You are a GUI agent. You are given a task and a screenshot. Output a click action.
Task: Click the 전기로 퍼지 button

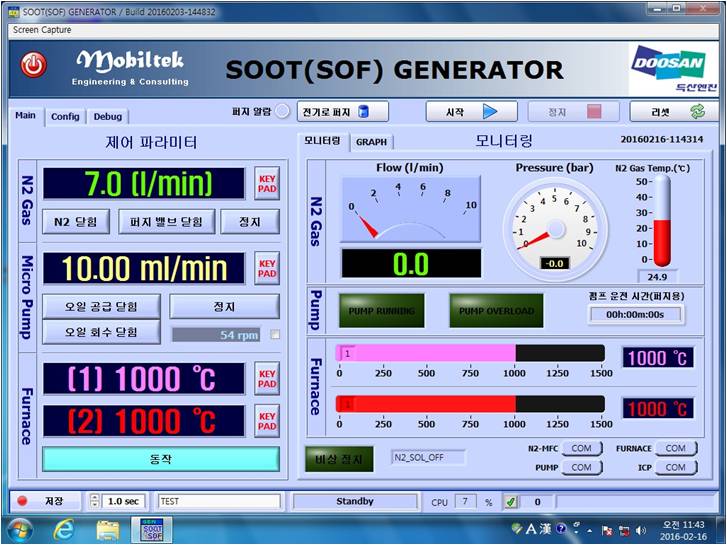342,112
